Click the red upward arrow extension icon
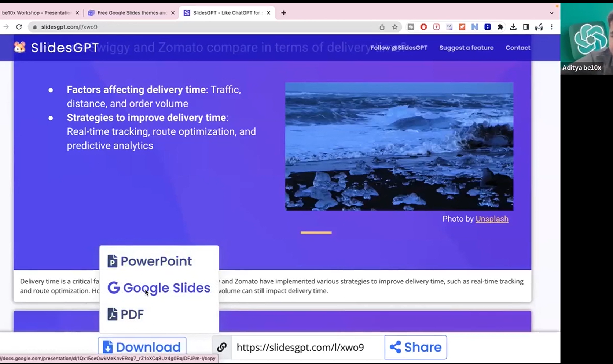 436,27
